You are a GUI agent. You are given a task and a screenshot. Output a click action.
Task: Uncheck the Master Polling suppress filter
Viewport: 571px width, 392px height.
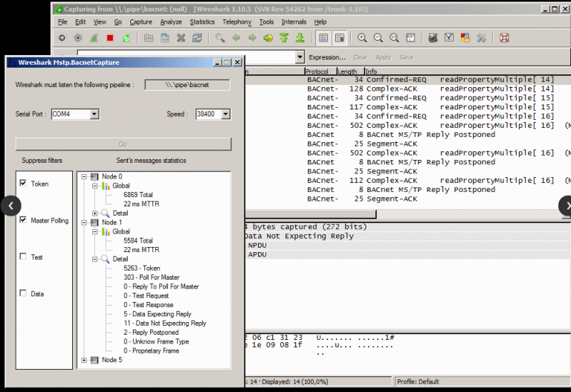[23, 219]
